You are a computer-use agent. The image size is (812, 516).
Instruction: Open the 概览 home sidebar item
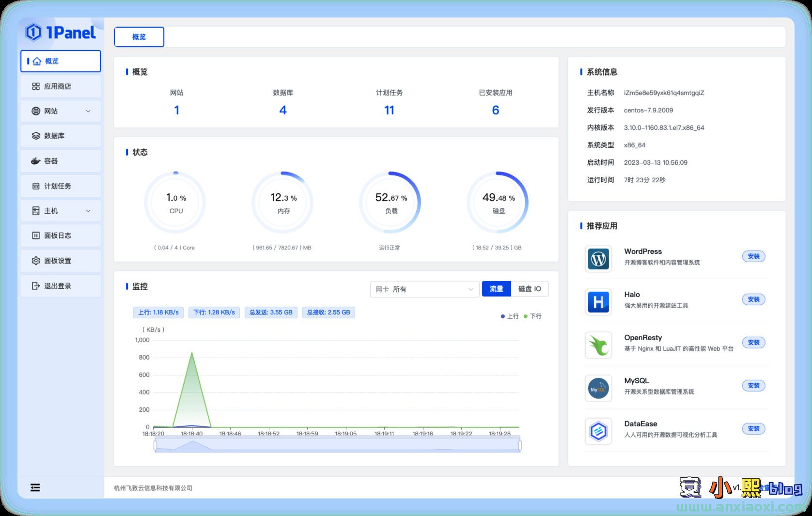pyautogui.click(x=61, y=61)
